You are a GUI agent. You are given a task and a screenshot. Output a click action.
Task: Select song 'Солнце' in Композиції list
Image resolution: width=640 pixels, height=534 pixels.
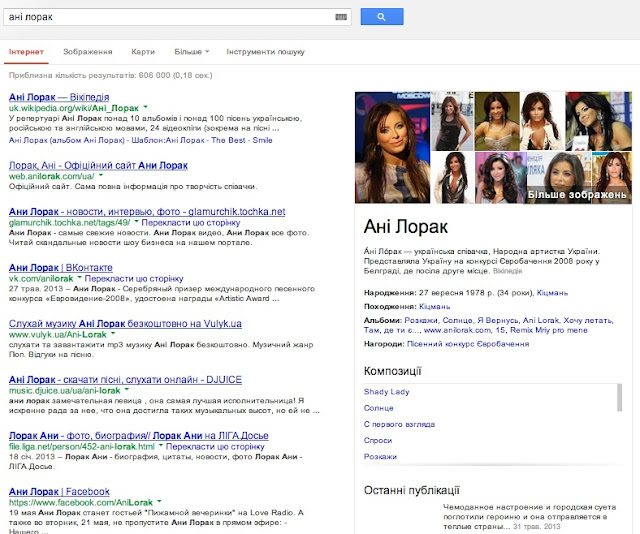click(x=378, y=408)
